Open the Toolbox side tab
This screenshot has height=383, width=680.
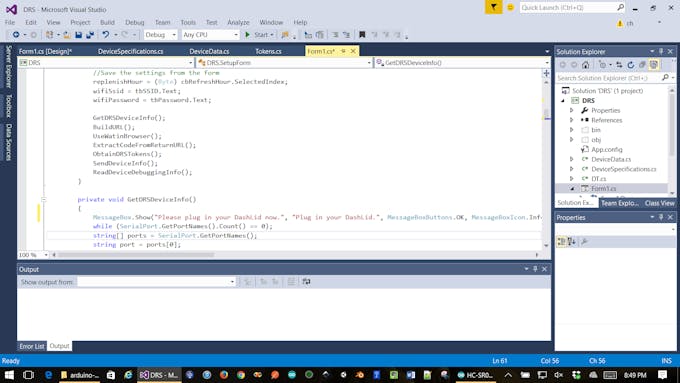click(x=8, y=106)
